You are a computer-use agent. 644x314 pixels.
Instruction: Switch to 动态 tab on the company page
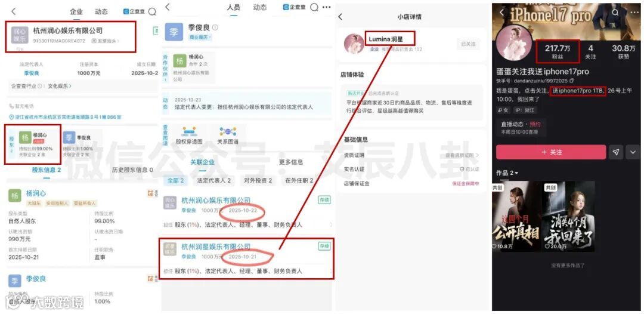point(101,11)
